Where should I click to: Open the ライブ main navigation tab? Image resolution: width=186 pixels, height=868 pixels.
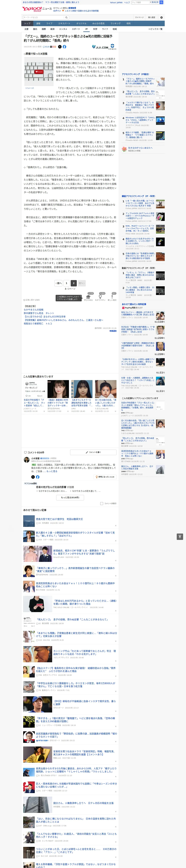tap(49, 24)
